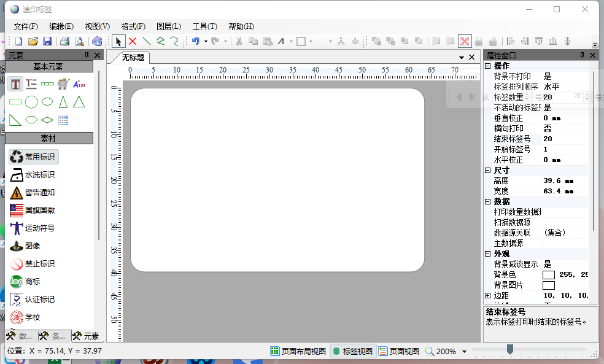Select the multi-line text element

(x=31, y=84)
